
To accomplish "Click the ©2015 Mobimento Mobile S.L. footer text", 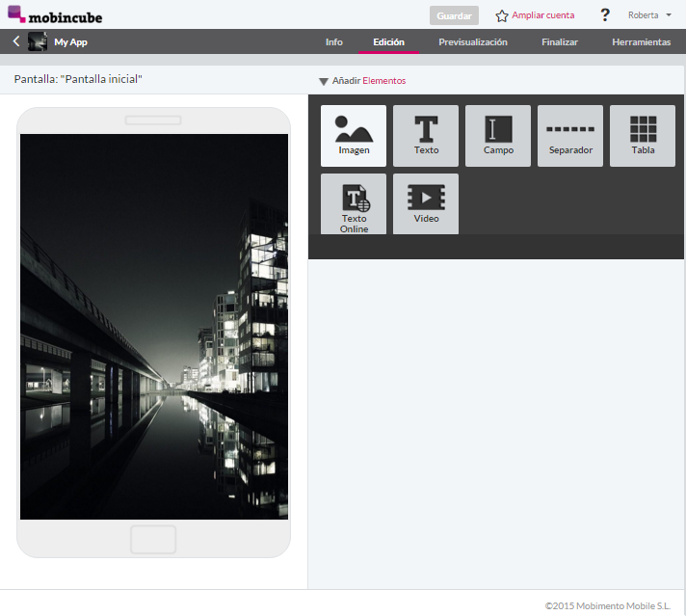I will click(608, 605).
